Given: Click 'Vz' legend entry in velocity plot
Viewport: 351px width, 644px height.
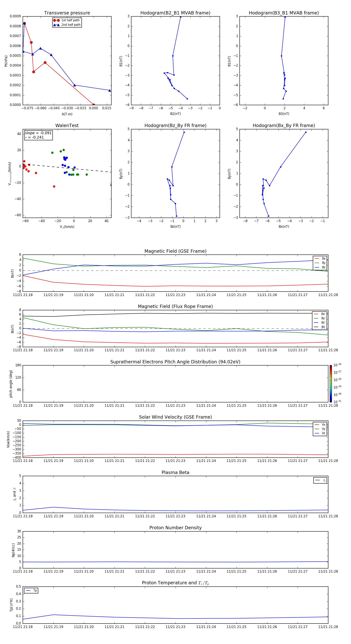Looking at the screenshot, I should tap(320, 433).
